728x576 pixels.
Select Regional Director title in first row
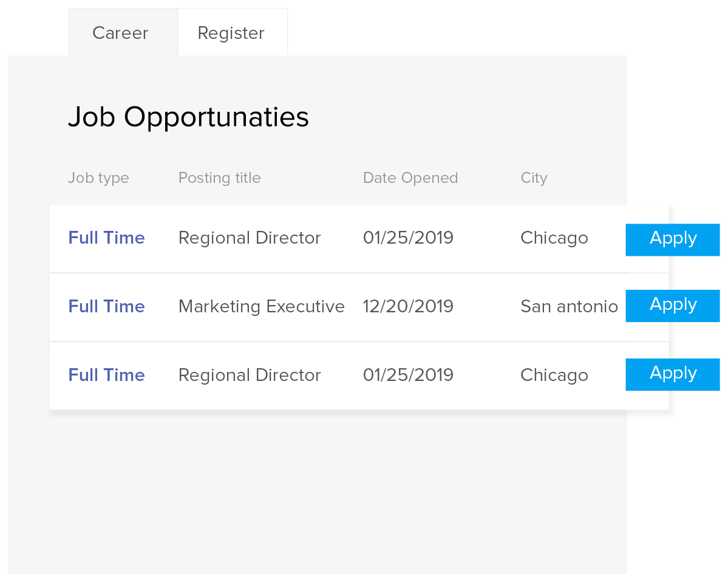249,238
